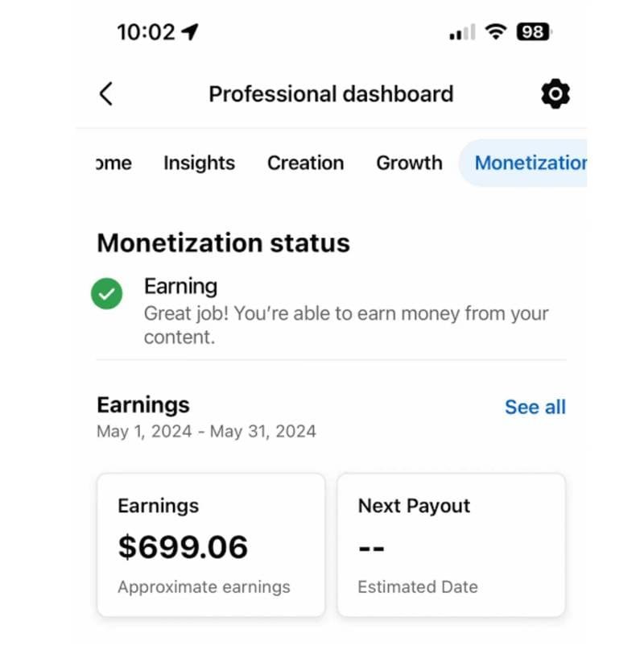Go to the partially hidden Home tab
The image size is (644, 646).
pos(114,163)
